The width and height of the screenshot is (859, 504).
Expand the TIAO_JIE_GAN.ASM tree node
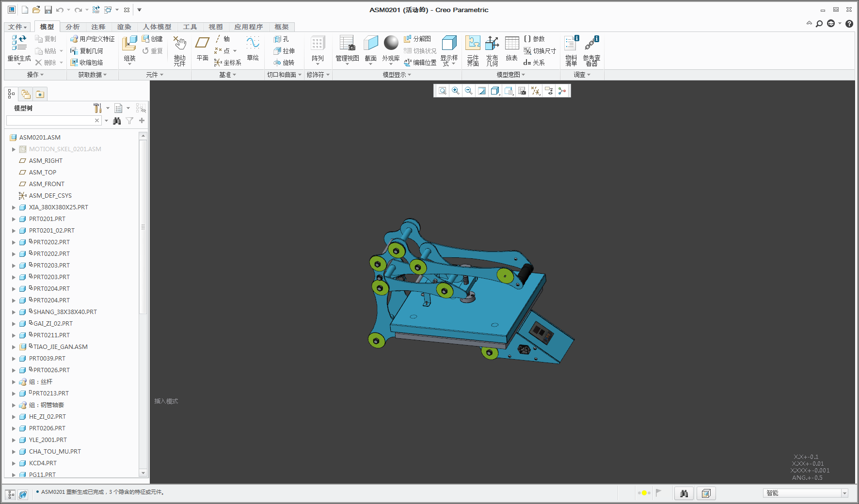coord(14,347)
